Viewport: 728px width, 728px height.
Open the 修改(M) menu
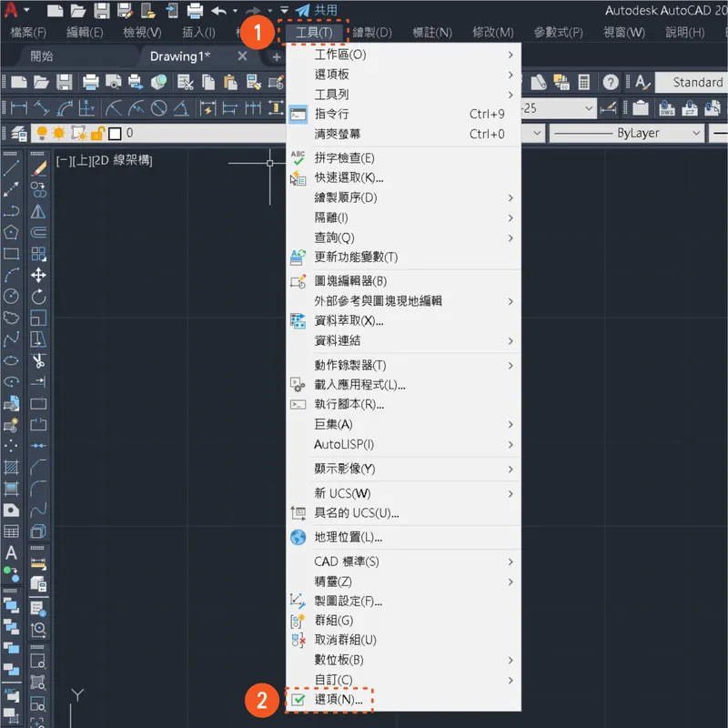click(492, 33)
